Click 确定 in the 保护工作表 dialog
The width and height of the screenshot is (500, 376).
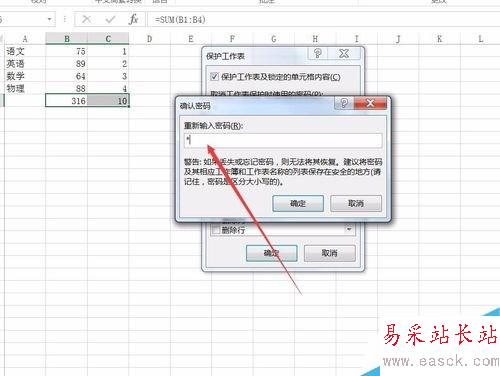pyautogui.click(x=272, y=253)
